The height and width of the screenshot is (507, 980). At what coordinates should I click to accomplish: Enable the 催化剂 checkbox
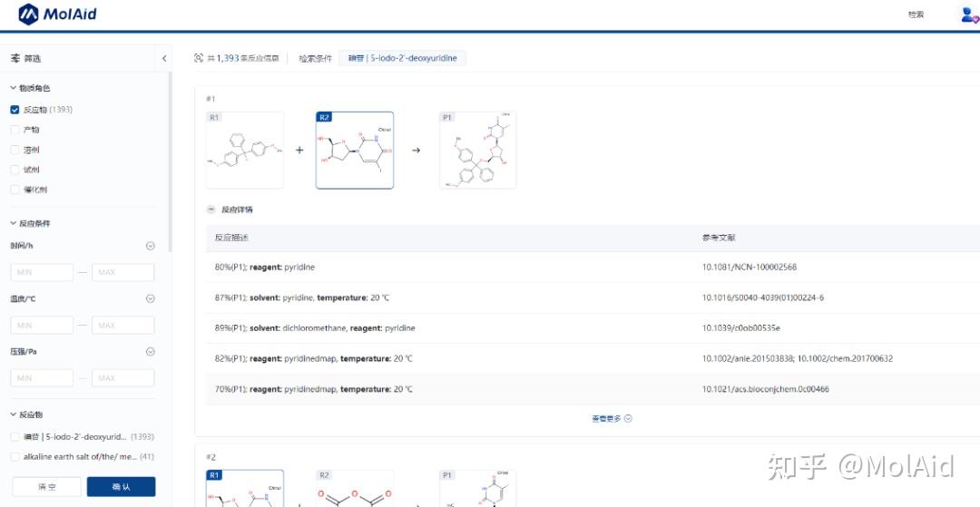point(15,190)
